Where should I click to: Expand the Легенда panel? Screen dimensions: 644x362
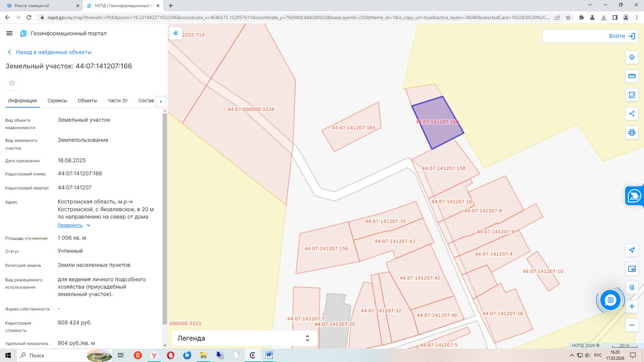[x=244, y=338]
